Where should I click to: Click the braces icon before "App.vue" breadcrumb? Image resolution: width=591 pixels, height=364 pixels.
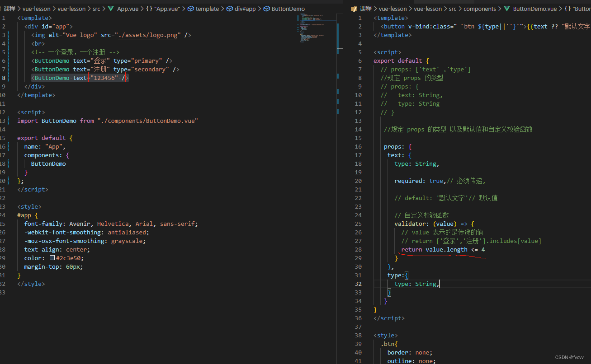tap(149, 9)
